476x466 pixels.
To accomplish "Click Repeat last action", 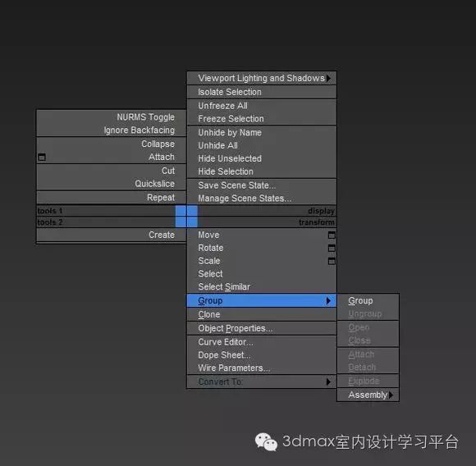I will [111, 198].
